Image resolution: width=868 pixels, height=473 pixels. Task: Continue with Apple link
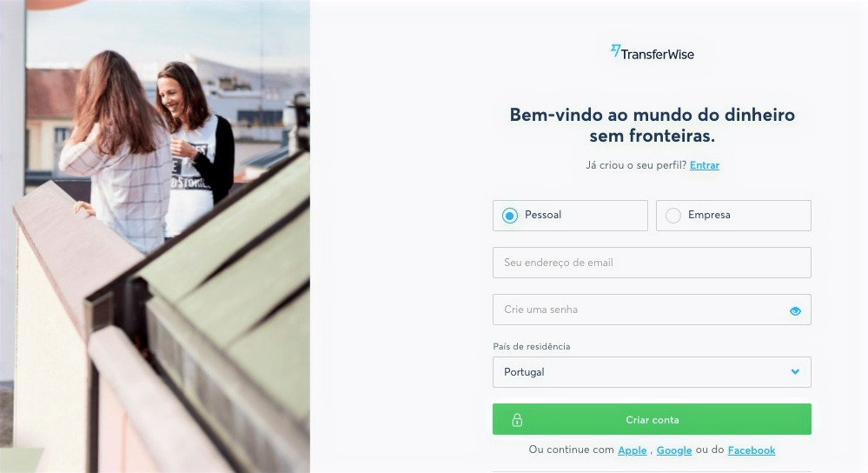point(633,450)
